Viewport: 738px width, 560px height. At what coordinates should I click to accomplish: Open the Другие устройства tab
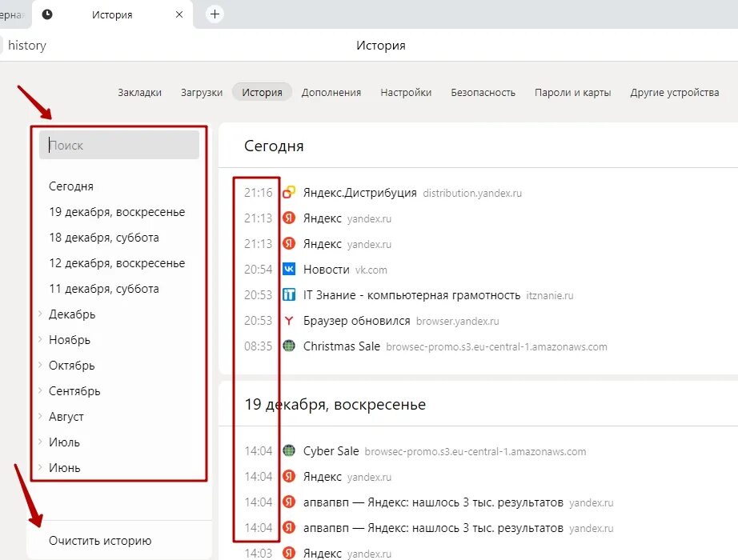675,92
